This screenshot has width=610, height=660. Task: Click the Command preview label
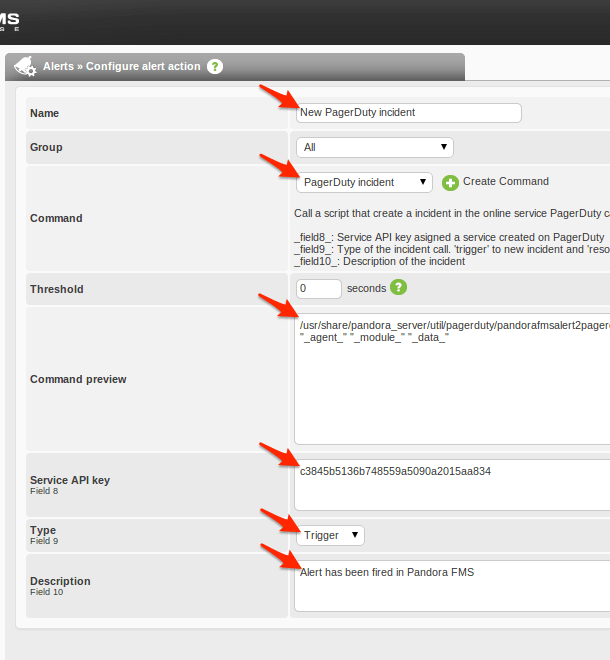click(78, 379)
